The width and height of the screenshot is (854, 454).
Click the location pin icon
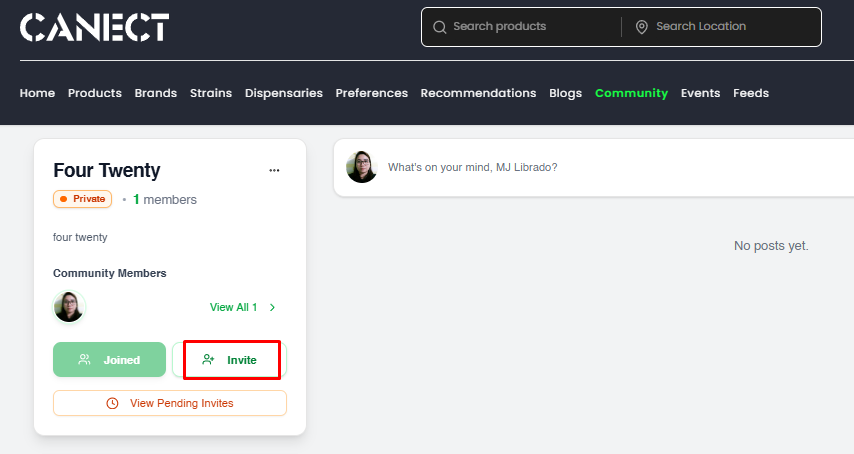point(642,27)
